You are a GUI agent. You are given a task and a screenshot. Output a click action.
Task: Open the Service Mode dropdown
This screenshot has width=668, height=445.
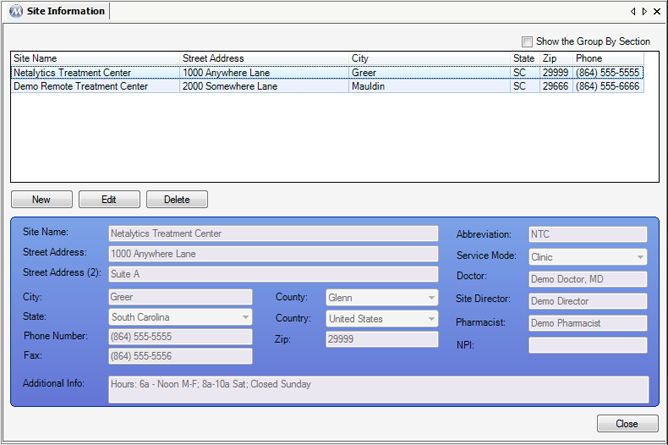(x=588, y=257)
